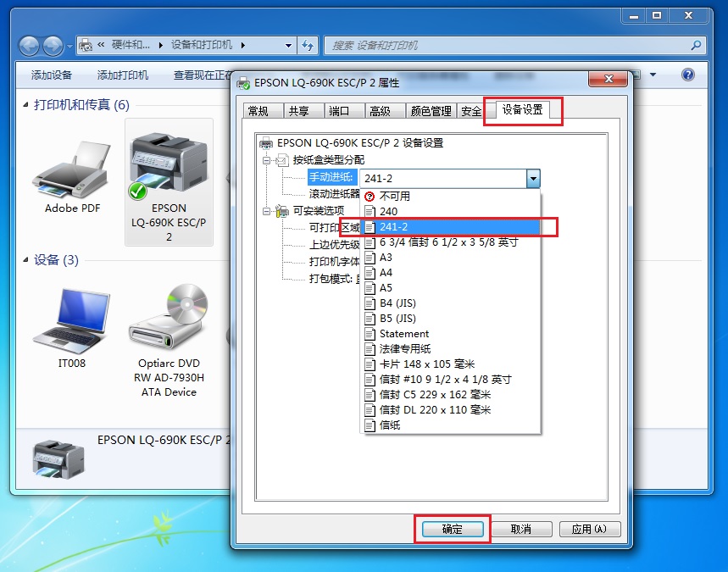Click the Explorer forward arrow button

pyautogui.click(x=53, y=47)
